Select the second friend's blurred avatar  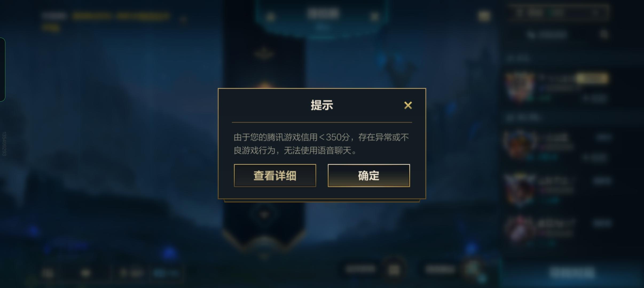click(x=520, y=144)
